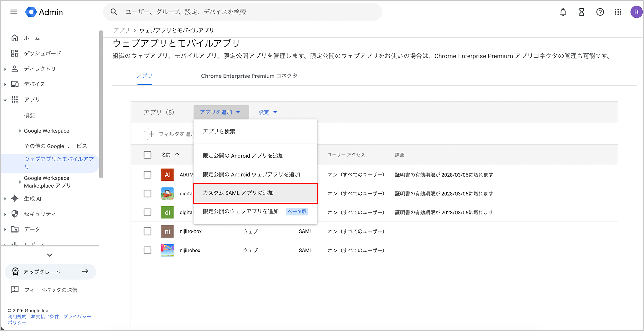Open the tasks hourglass icon
The image size is (644, 331).
[582, 12]
